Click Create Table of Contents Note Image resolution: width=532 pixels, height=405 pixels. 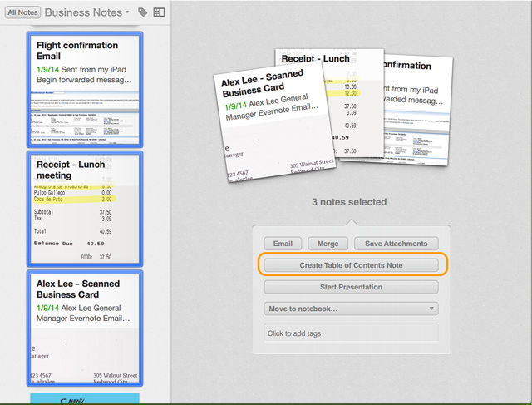[x=351, y=265]
